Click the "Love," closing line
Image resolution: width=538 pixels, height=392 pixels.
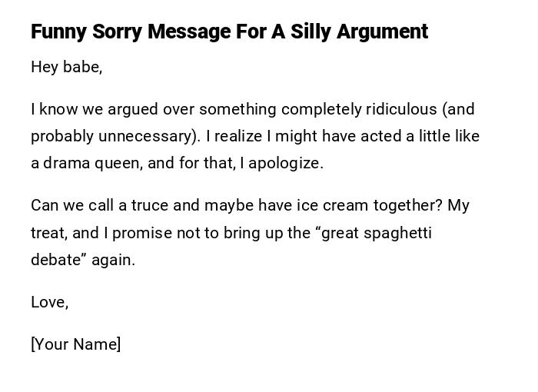(49, 302)
